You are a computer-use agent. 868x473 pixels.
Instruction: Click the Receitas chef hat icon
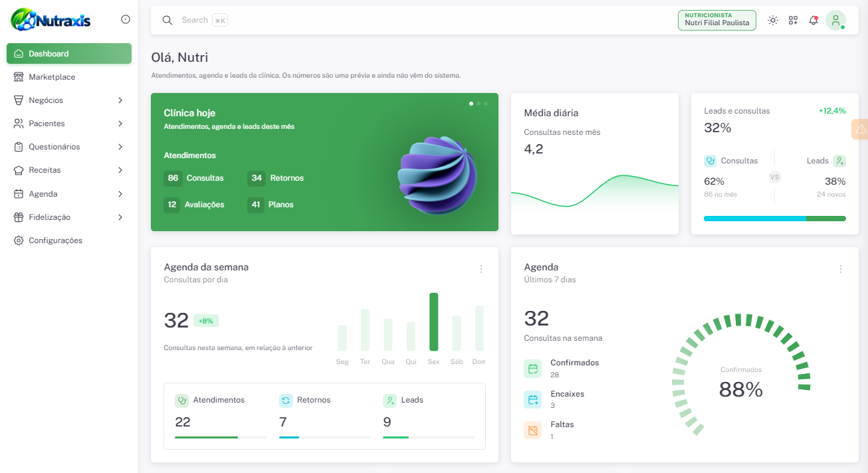point(19,170)
